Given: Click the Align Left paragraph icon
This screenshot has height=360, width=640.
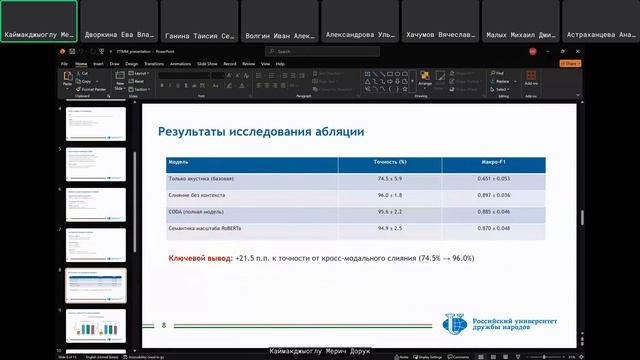Looking at the screenshot, I should coord(259,86).
